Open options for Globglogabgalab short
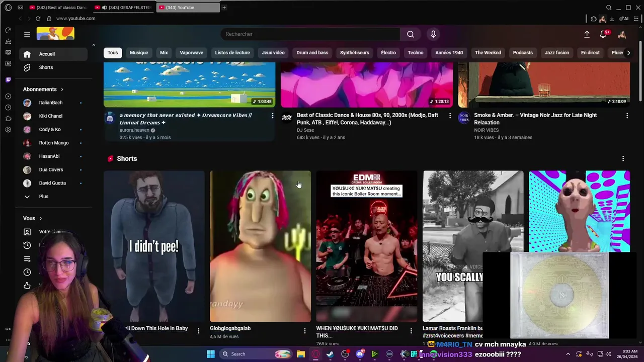644x362 pixels. (x=304, y=330)
